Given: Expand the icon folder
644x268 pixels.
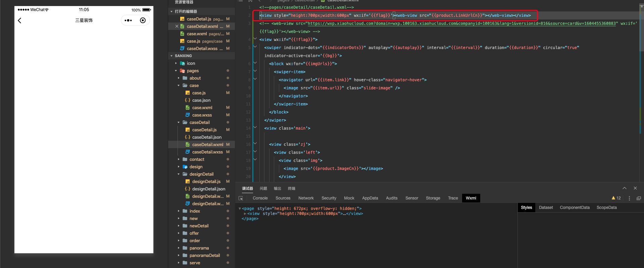Looking at the screenshot, I should point(176,63).
